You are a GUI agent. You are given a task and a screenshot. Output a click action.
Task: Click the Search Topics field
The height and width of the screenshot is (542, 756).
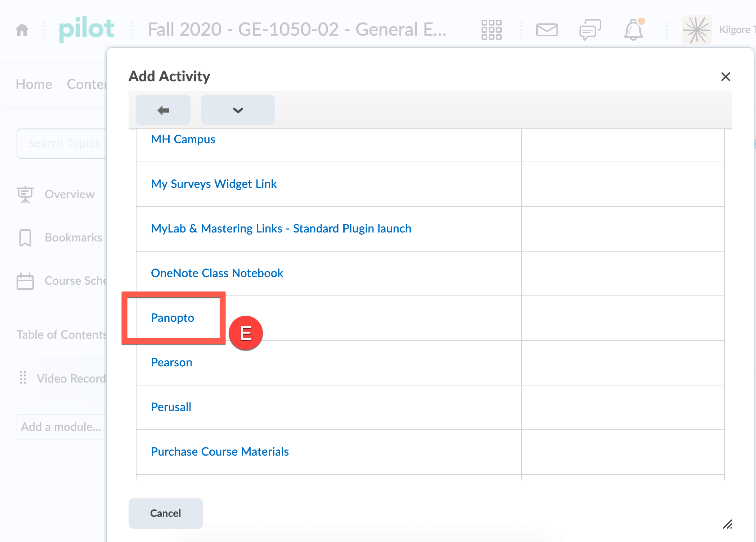pyautogui.click(x=63, y=143)
